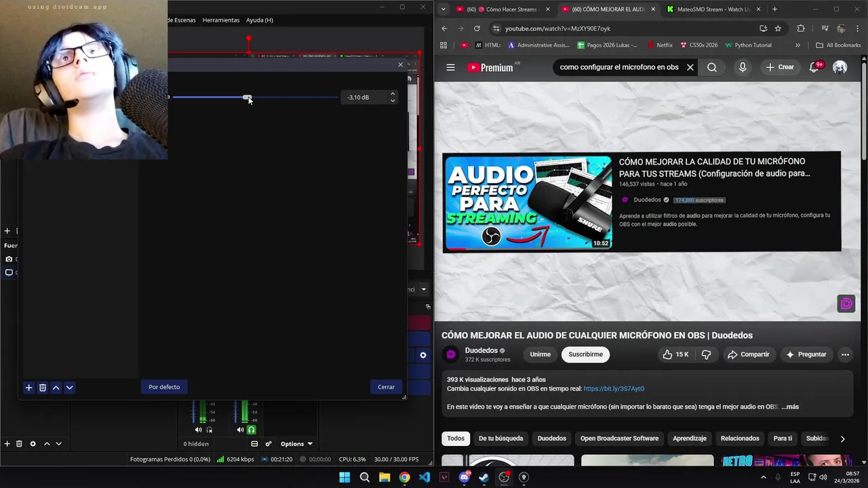This screenshot has width=868, height=488.
Task: Bookmark this page with the star icon
Action: (778, 28)
